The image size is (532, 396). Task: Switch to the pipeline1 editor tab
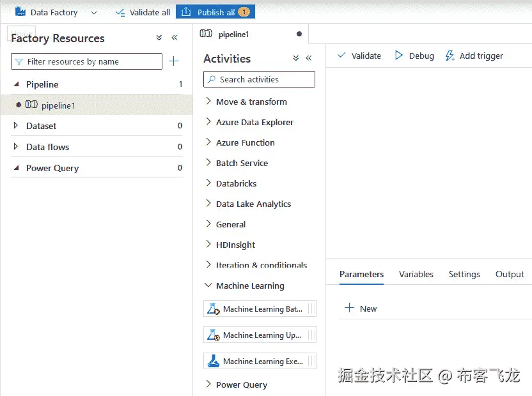pos(251,34)
